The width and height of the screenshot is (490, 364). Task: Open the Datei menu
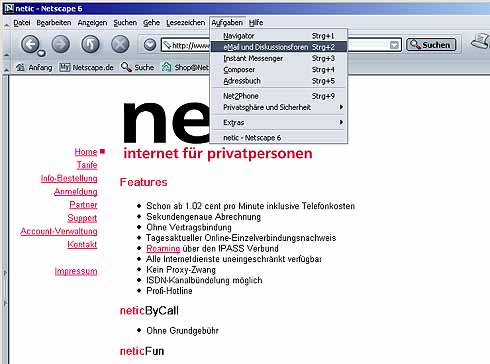[22, 23]
